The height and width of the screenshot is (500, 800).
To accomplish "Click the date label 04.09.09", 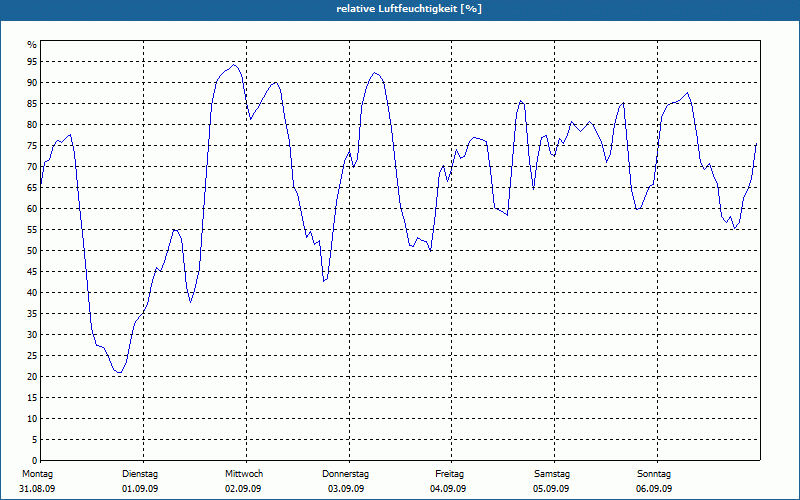I will click(448, 489).
